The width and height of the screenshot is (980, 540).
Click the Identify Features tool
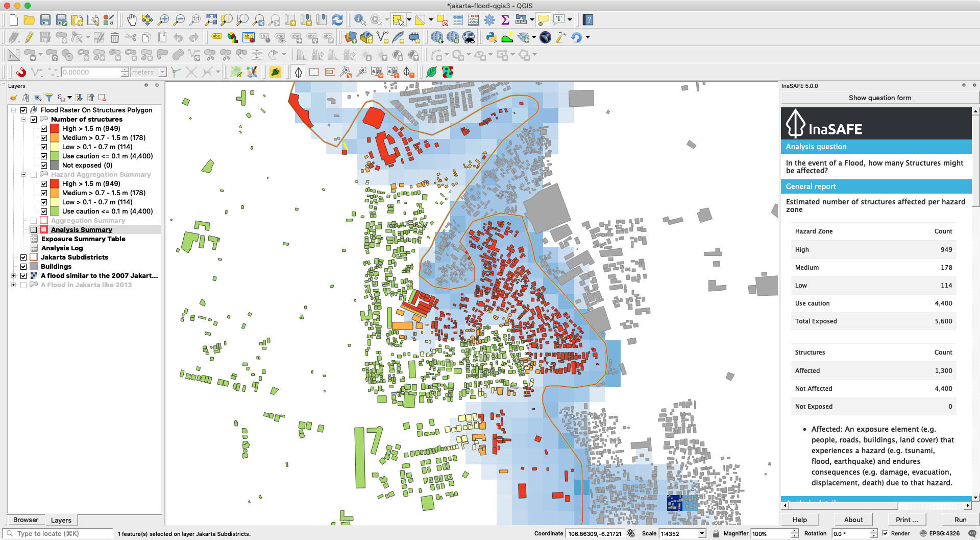tap(360, 20)
